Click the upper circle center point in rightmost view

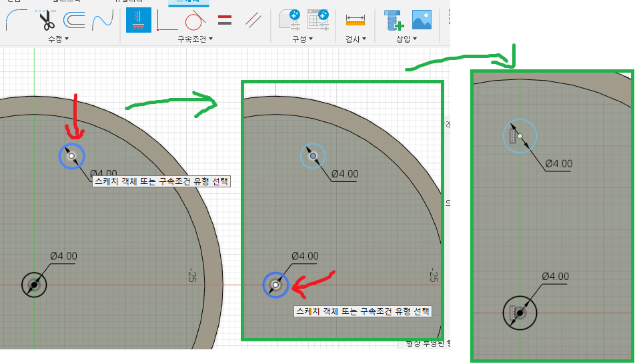coord(520,137)
